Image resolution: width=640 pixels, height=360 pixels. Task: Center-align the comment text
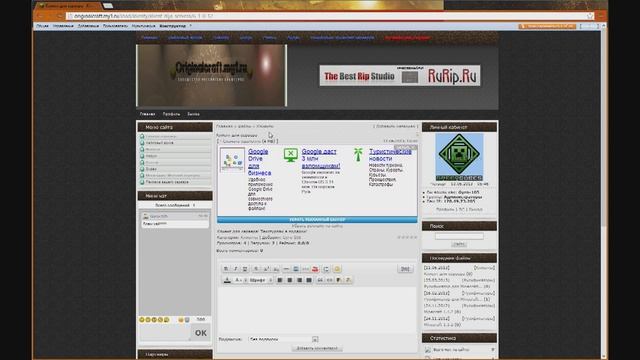(x=289, y=280)
